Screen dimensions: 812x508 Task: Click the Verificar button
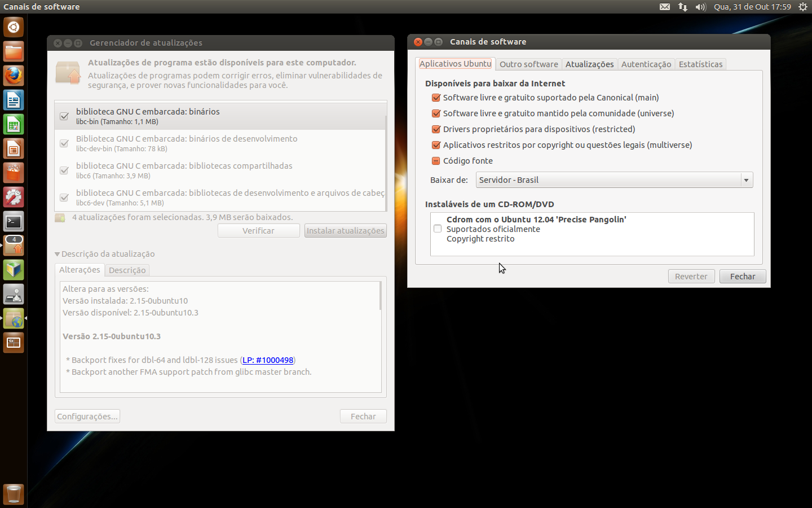pyautogui.click(x=259, y=231)
